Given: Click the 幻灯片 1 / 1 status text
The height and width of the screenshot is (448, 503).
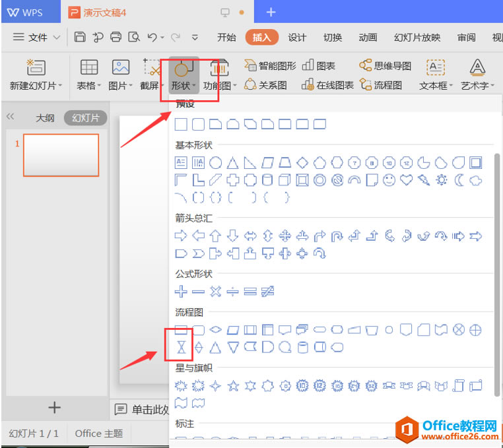Looking at the screenshot, I should pos(34,433).
